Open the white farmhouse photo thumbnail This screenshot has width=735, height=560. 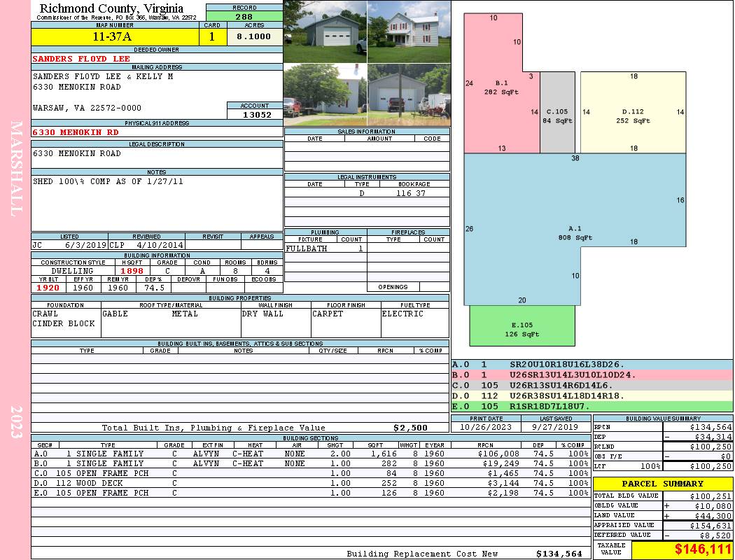[x=409, y=31]
